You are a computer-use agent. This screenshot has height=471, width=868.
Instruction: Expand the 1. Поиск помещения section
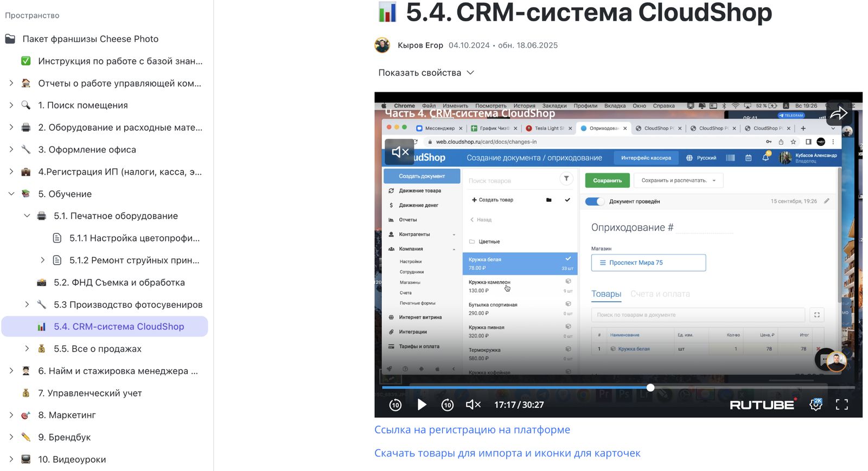[x=11, y=105]
